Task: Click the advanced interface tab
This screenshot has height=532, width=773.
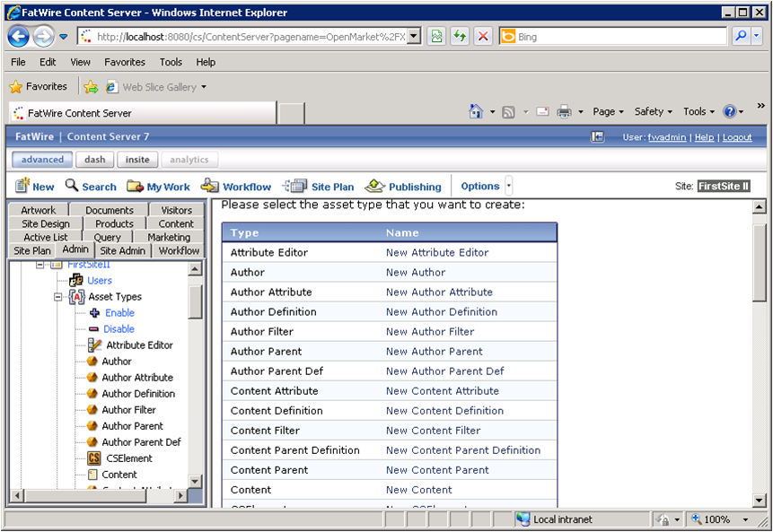Action: pos(42,160)
